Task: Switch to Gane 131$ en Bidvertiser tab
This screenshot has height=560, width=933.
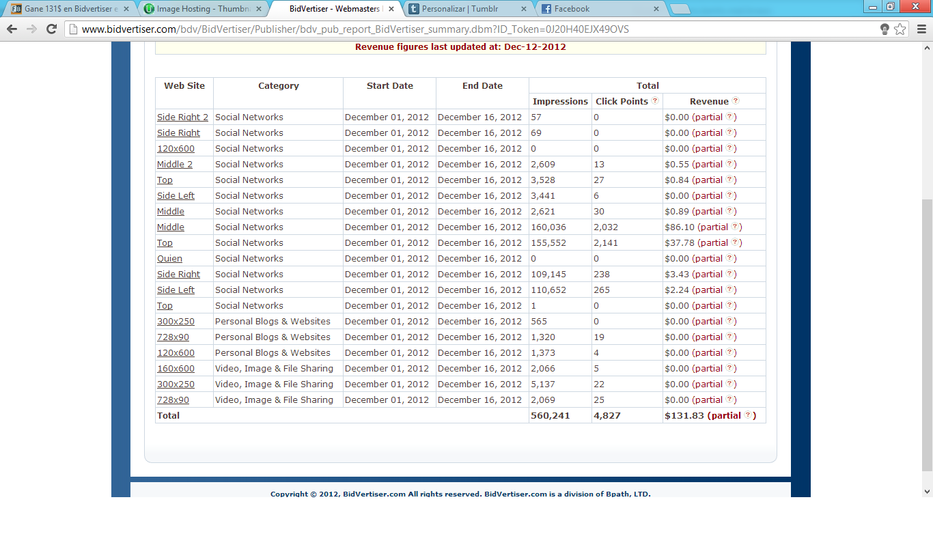Action: (70, 9)
